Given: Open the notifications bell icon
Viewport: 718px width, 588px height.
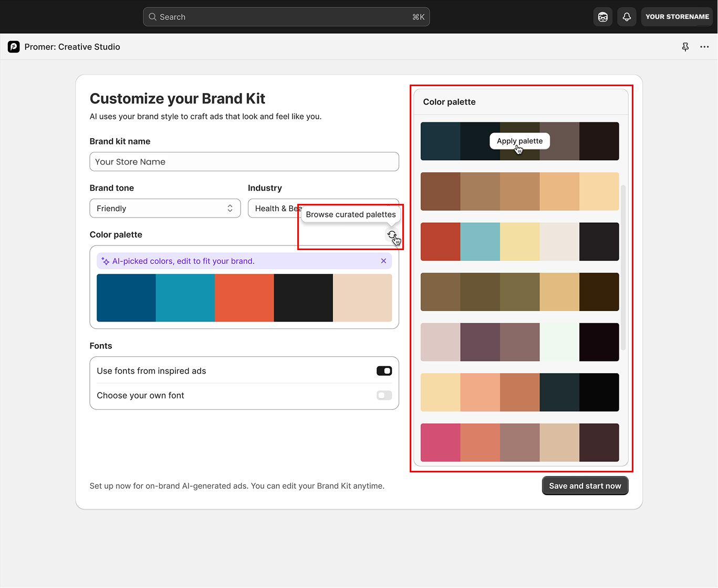Looking at the screenshot, I should pos(627,17).
